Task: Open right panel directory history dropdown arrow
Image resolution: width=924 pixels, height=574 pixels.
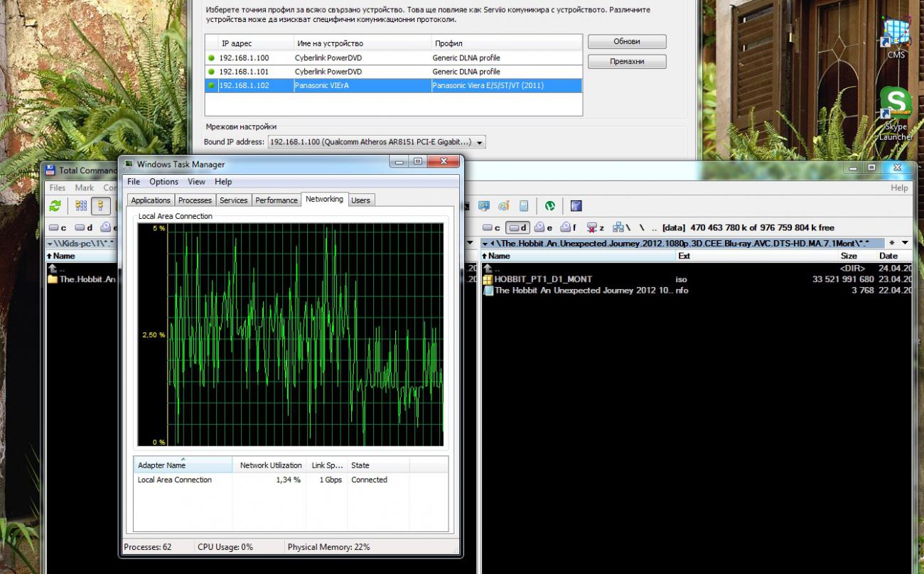Action: coord(485,244)
